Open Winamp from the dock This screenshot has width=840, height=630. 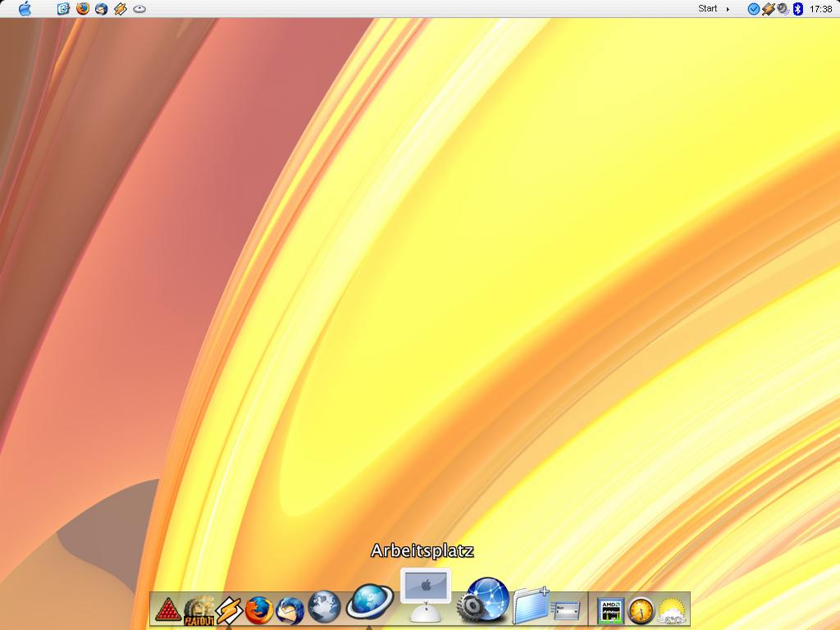(230, 610)
